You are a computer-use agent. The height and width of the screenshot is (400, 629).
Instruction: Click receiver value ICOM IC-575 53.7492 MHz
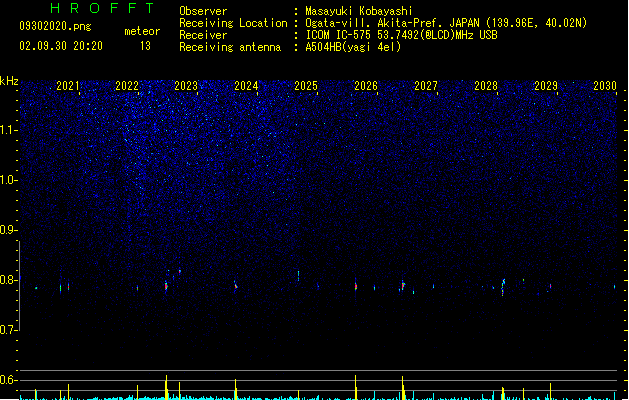pyautogui.click(x=401, y=35)
